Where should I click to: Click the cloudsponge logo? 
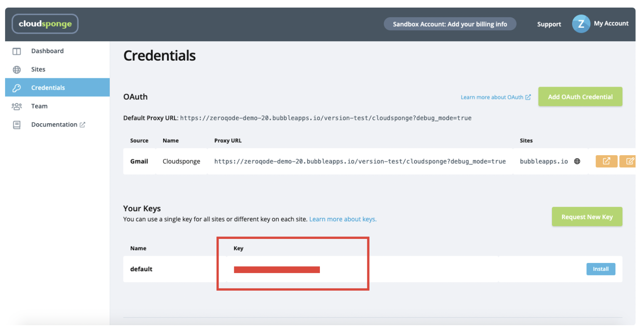[x=45, y=24]
